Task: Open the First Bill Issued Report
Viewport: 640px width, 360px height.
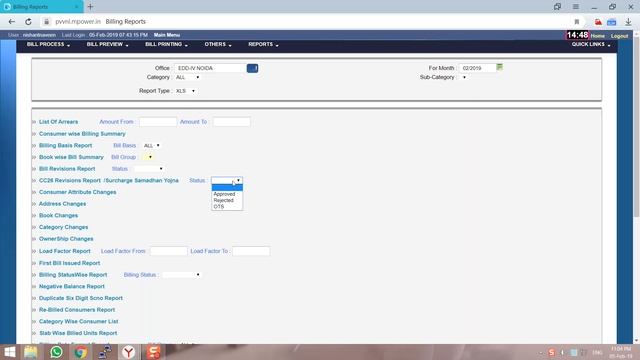Action: [x=69, y=263]
